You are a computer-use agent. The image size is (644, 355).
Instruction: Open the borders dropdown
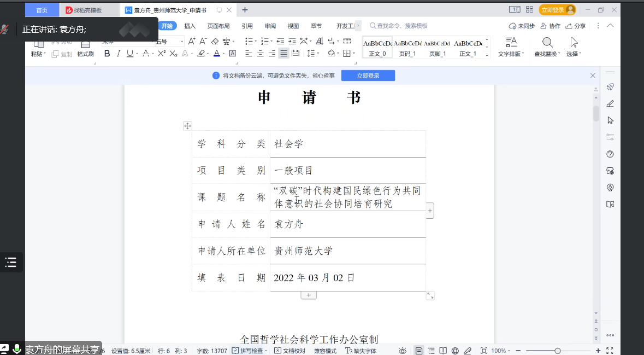pyautogui.click(x=353, y=54)
